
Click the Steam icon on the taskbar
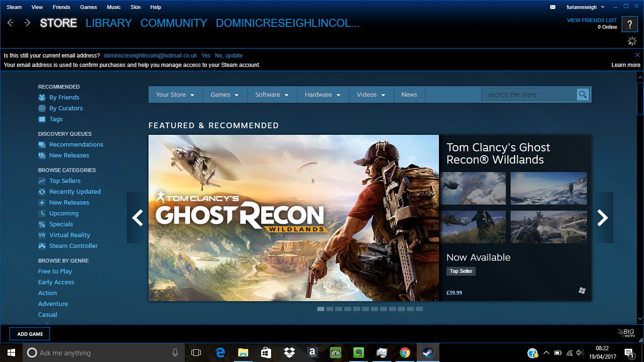pos(428,352)
